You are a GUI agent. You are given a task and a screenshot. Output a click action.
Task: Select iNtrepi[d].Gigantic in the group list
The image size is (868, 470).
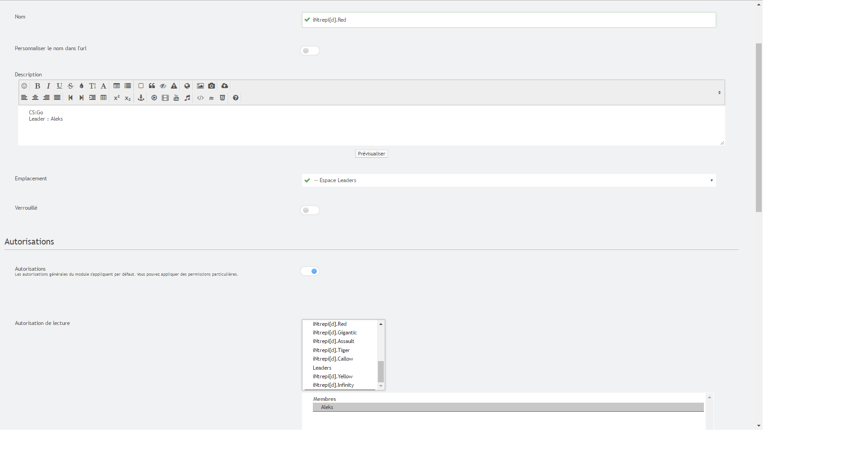[x=335, y=333]
